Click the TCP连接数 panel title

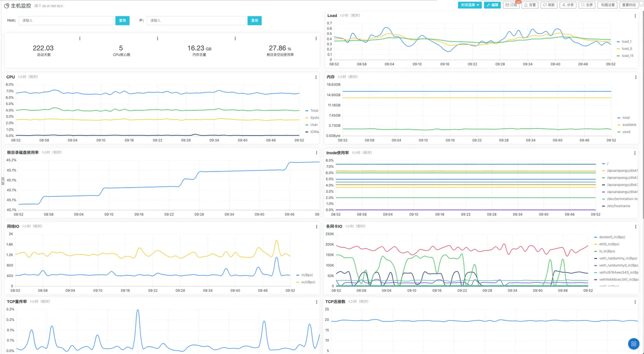click(x=335, y=302)
